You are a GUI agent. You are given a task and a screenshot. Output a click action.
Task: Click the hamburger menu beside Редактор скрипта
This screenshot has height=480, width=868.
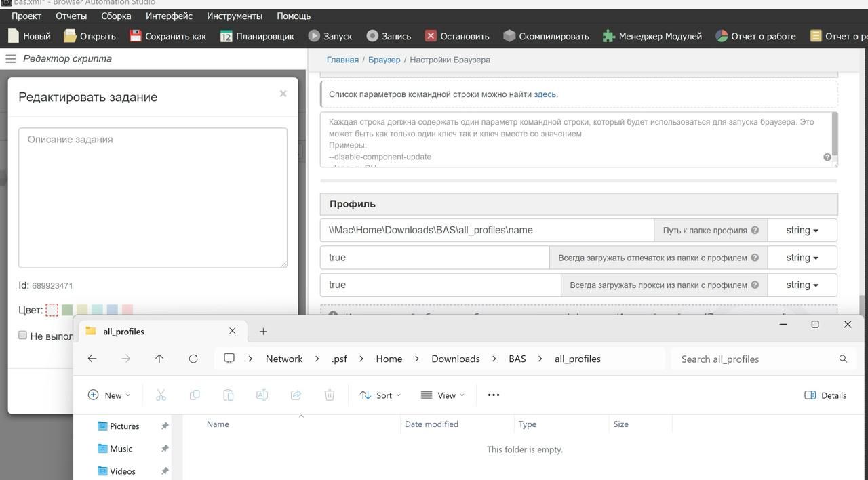coord(10,59)
